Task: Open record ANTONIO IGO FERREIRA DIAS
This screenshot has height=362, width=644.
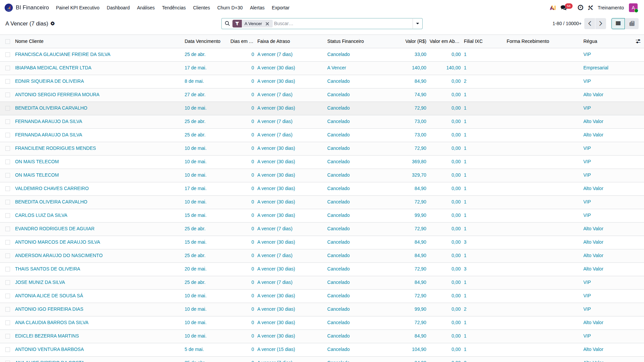Action: [x=49, y=309]
